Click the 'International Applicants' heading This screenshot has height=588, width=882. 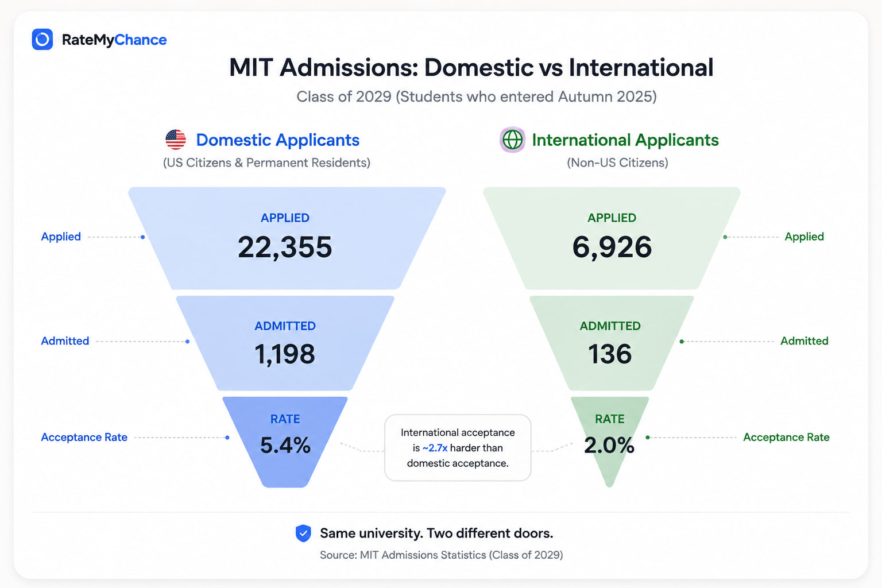click(625, 140)
